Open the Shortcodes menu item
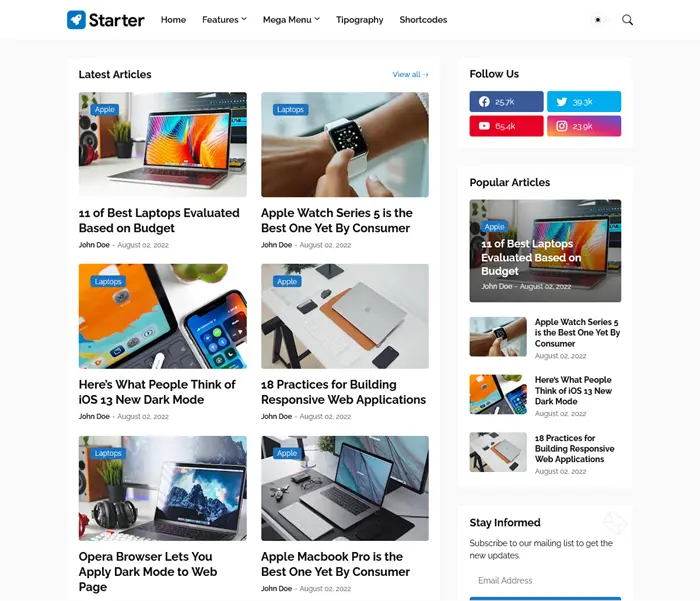 [423, 20]
